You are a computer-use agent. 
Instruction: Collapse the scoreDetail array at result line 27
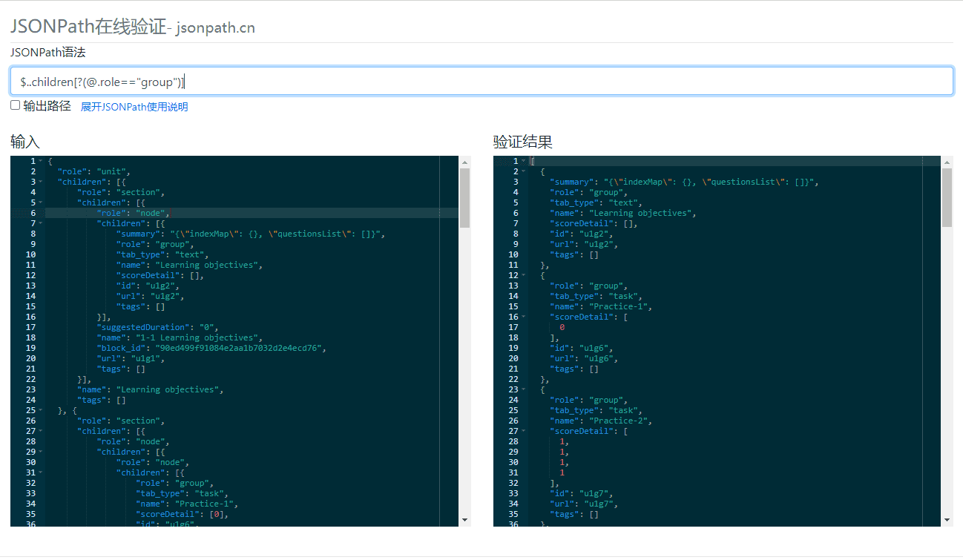523,432
